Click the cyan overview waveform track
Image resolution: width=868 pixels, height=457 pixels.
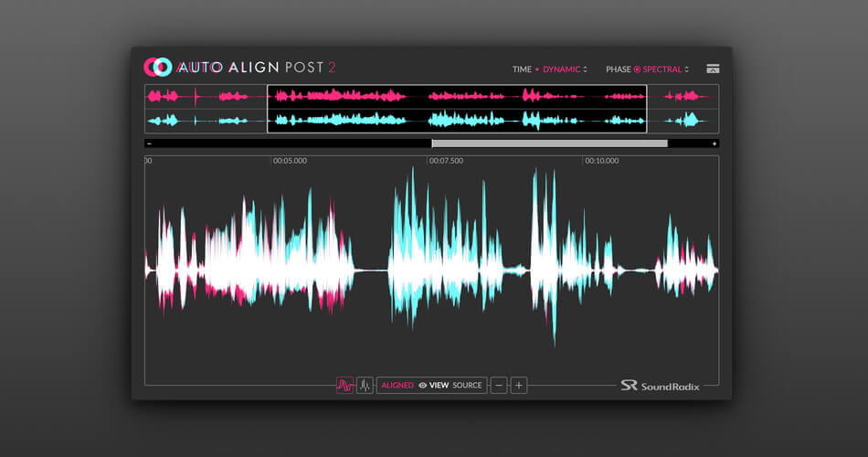point(432,121)
